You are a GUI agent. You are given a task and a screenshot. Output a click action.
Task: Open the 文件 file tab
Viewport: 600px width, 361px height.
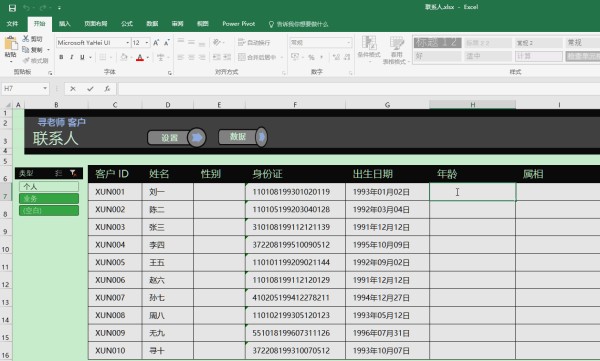point(12,24)
